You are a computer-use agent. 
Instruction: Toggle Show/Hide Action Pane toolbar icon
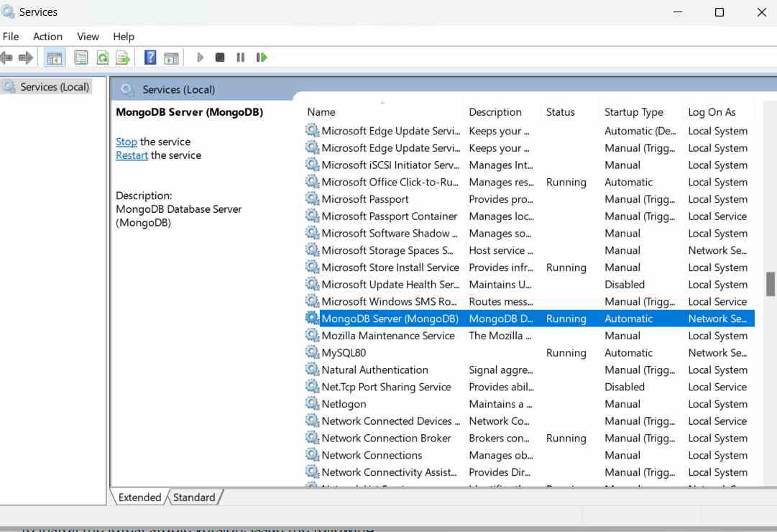pos(171,58)
